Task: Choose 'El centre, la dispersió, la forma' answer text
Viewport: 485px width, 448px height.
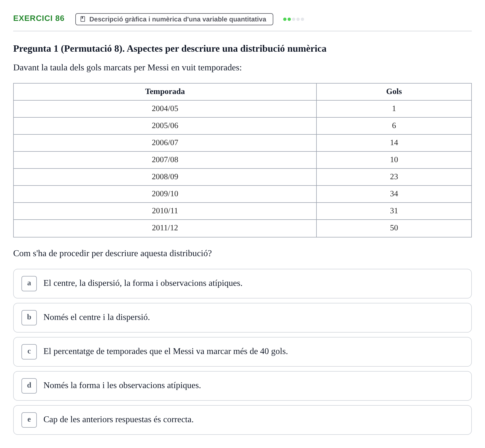Action: pyautogui.click(x=143, y=283)
